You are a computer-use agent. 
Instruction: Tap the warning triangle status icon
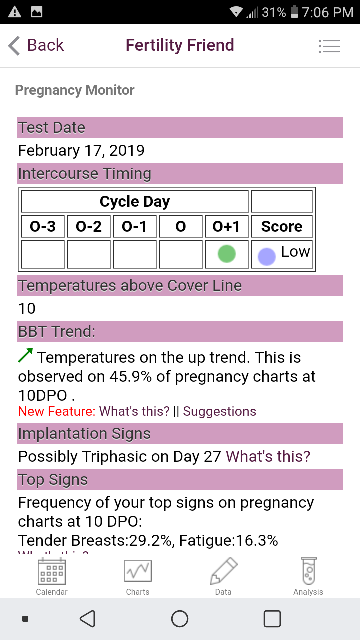(x=15, y=12)
